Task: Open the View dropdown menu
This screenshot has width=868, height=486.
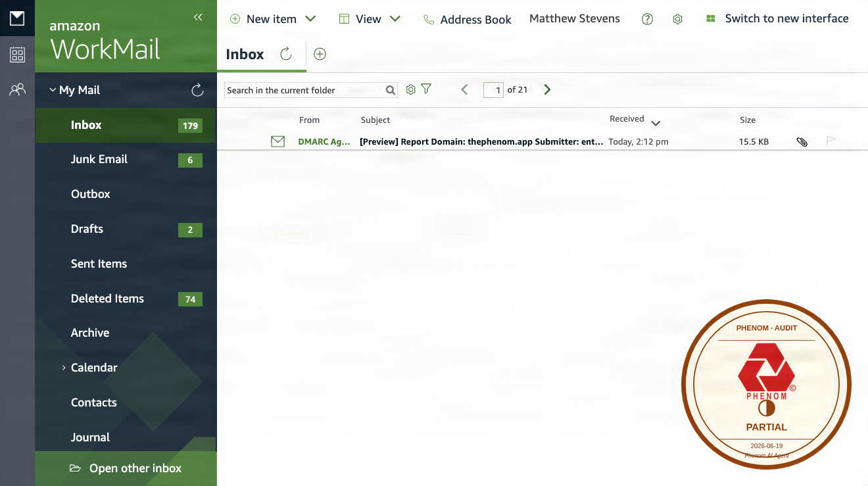Action: (395, 18)
